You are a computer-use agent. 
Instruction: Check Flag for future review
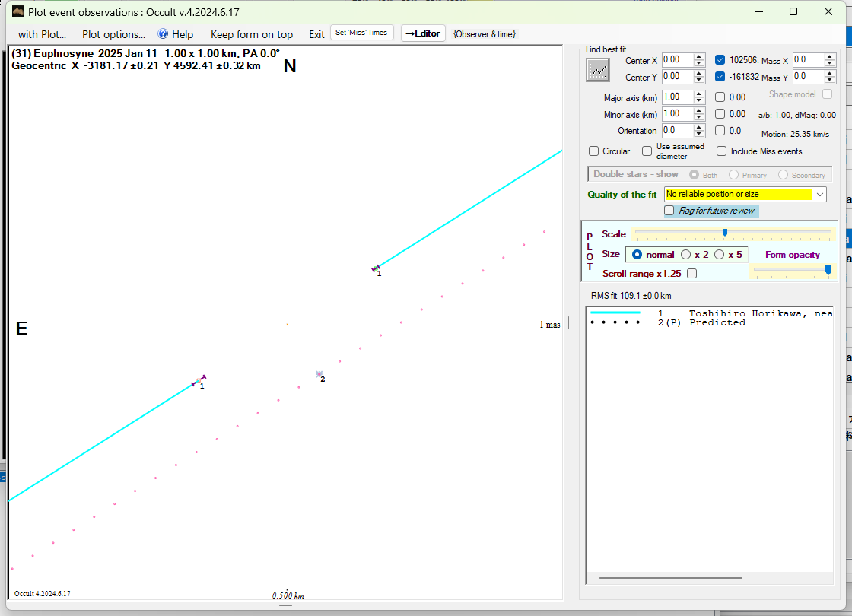(x=669, y=211)
